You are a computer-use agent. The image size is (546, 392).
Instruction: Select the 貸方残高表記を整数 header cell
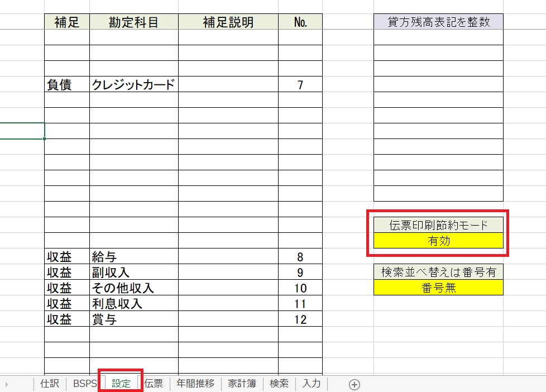[438, 22]
